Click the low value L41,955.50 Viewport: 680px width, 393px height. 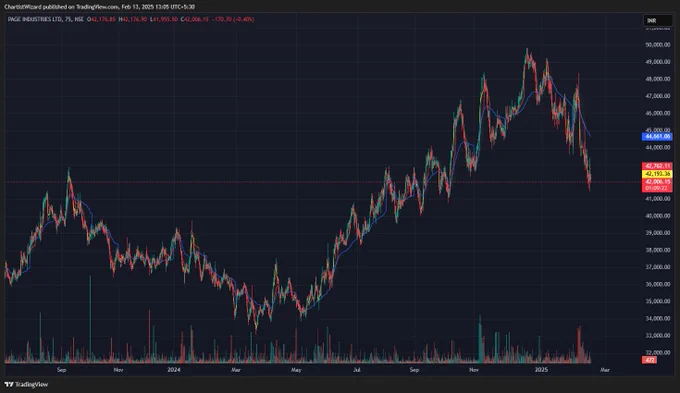coord(164,20)
